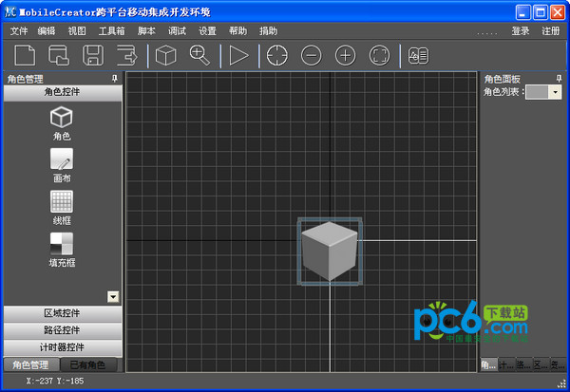
Task: Pin the 角色面板 panel
Action: click(560, 79)
